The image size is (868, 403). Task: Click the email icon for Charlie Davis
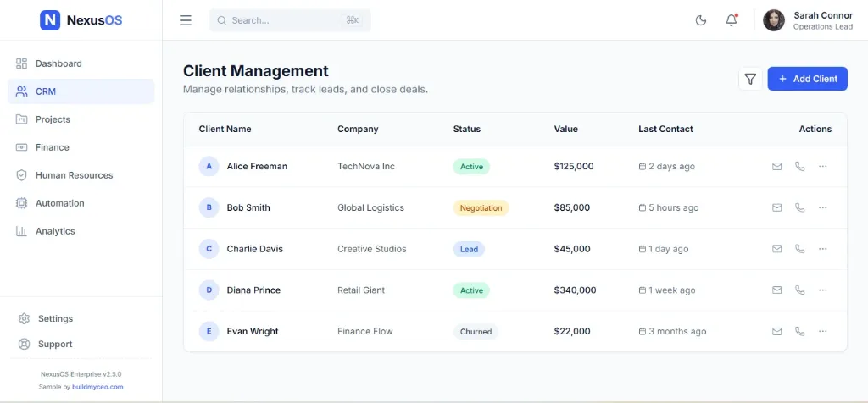[776, 249]
